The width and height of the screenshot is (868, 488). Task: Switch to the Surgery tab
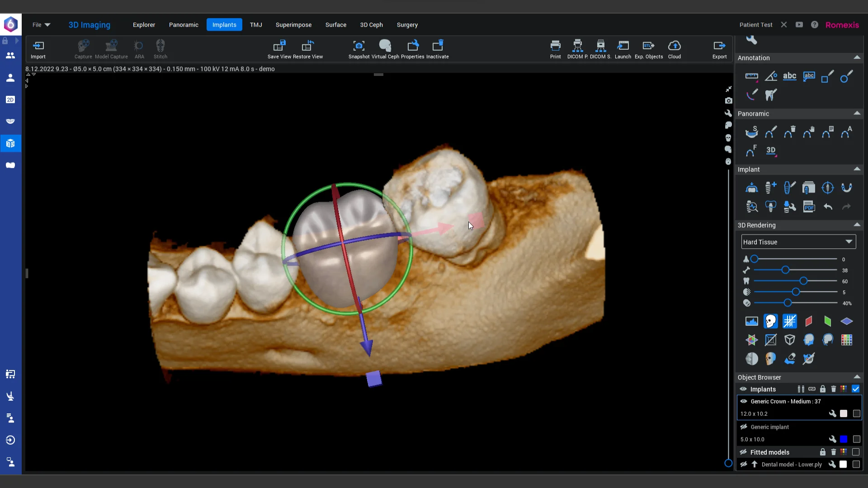[x=407, y=25]
